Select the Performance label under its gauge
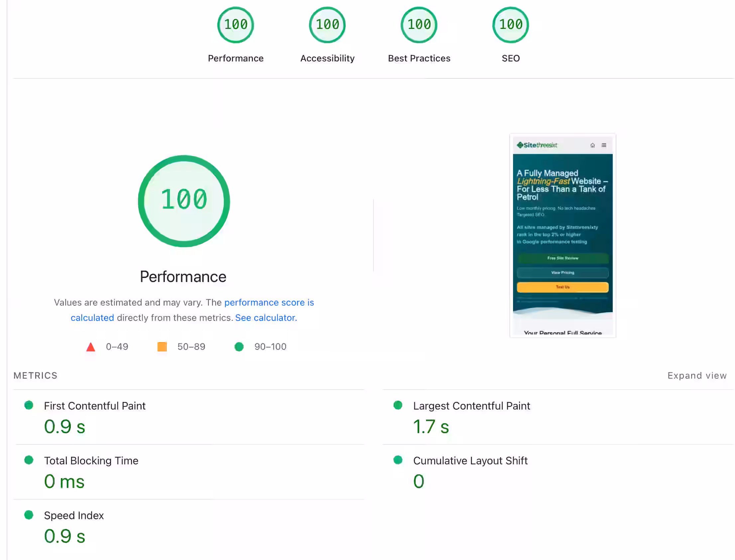Screen dimensions: 735x560 (236, 58)
